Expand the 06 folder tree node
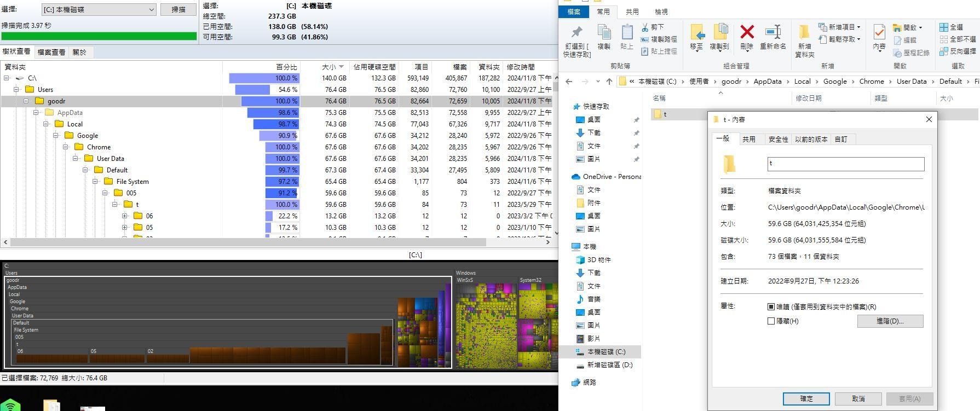The height and width of the screenshot is (411, 980). [x=125, y=216]
